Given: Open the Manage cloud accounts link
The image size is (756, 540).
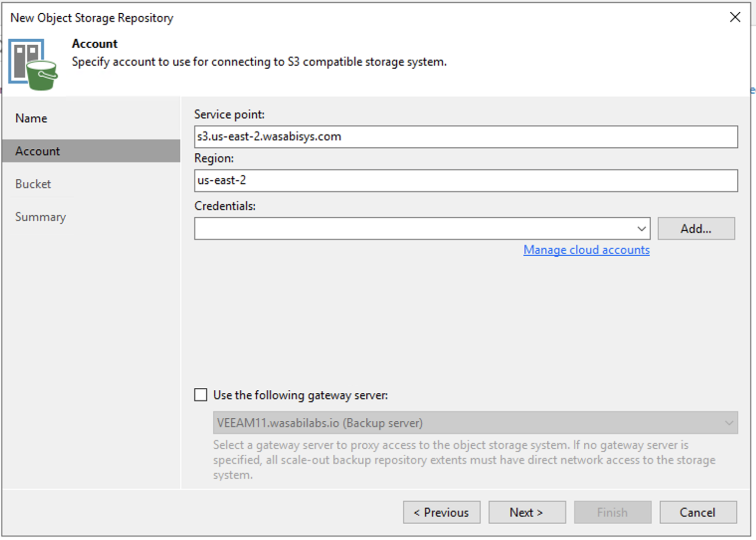Looking at the screenshot, I should tap(587, 250).
